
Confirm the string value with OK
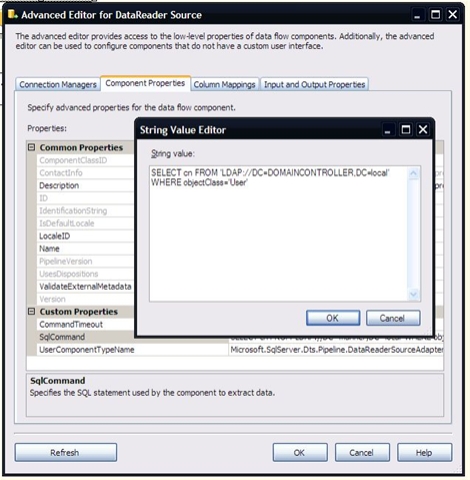coord(333,318)
